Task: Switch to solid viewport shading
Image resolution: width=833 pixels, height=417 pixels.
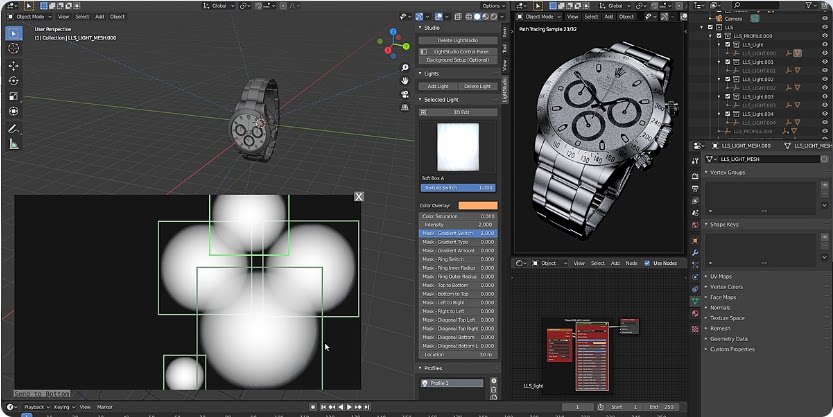Action: (477, 16)
